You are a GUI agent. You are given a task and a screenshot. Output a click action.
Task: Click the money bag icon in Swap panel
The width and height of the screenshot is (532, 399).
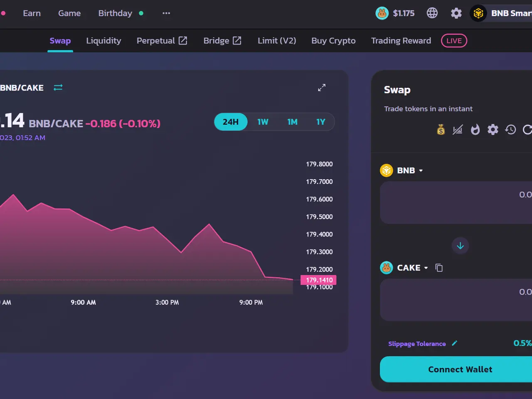tap(441, 130)
